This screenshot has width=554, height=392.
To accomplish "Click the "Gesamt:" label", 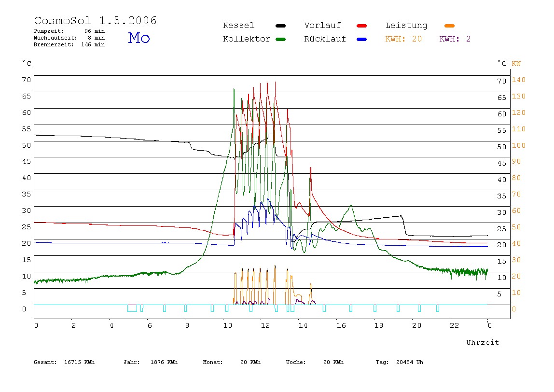I will click(45, 362).
